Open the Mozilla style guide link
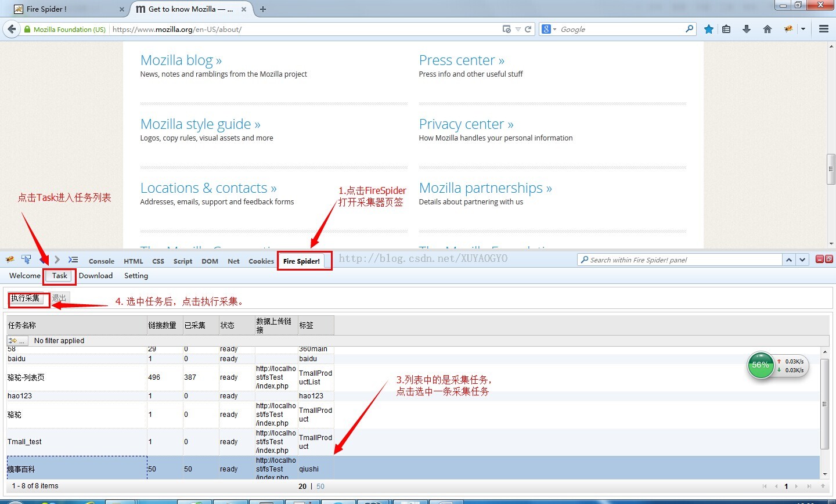 [200, 124]
